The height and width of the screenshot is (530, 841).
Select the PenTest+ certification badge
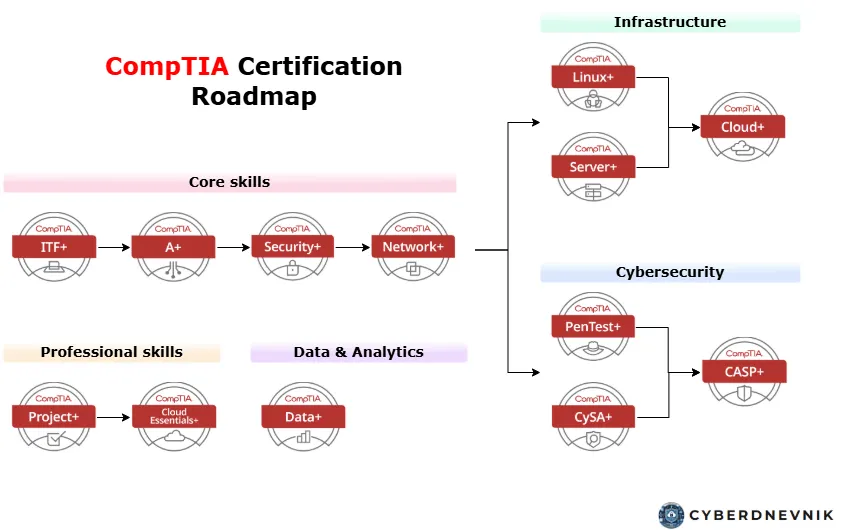593,327
